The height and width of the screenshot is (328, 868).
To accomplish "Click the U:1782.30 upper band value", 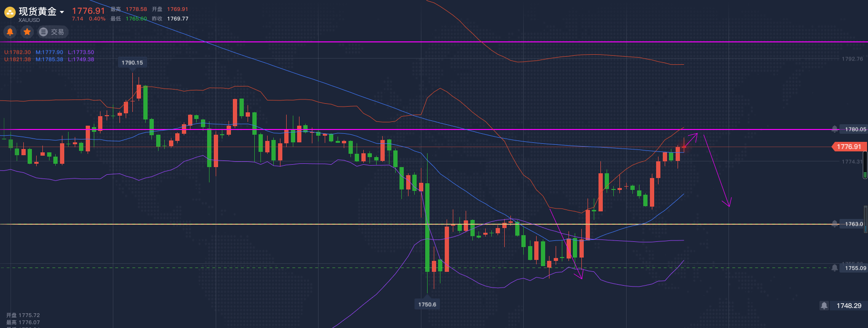I will click(18, 52).
